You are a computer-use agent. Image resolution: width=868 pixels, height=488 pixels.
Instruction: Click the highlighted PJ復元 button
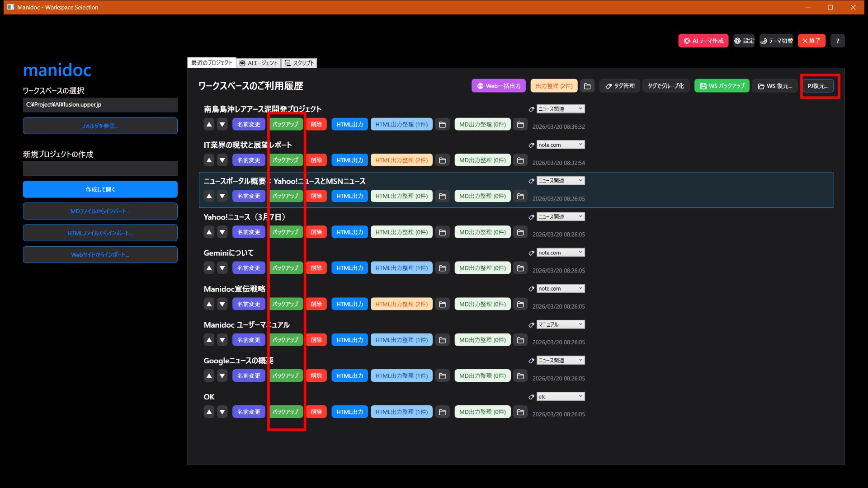[x=819, y=86]
